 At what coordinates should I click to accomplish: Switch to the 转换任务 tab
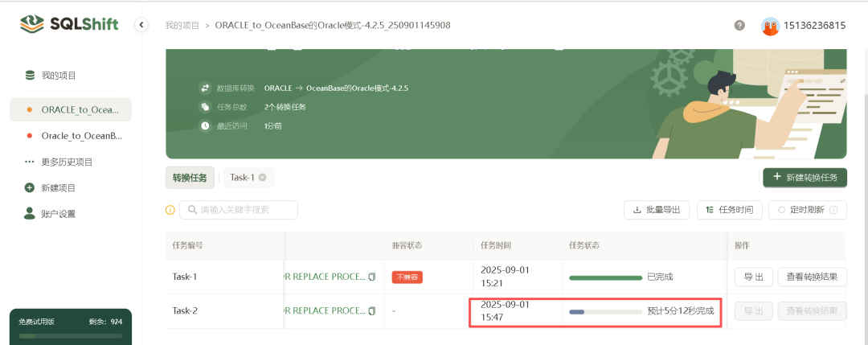190,178
